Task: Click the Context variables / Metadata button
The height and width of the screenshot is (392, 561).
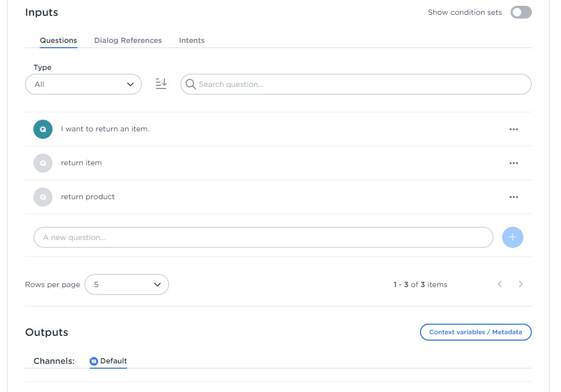Action: (x=476, y=332)
